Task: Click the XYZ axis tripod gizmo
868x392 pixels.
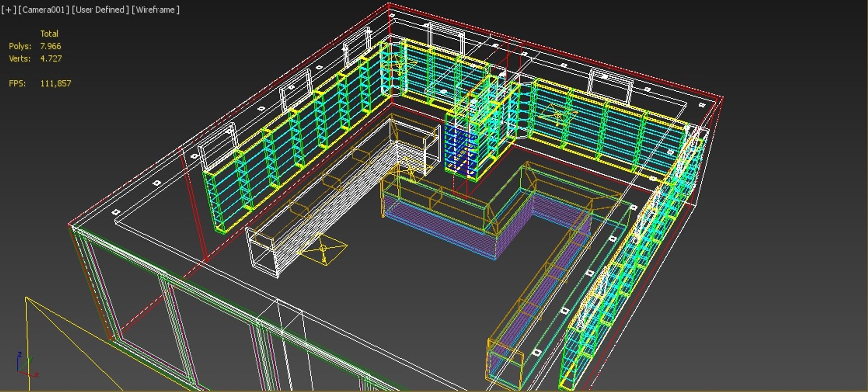Action: tap(27, 365)
